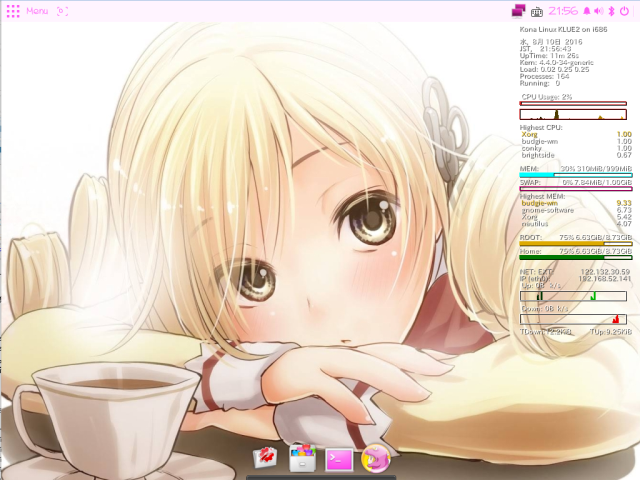Click the 'Kona Linux KLUE2 on i686' text
This screenshot has width=640, height=480.
pyautogui.click(x=563, y=29)
